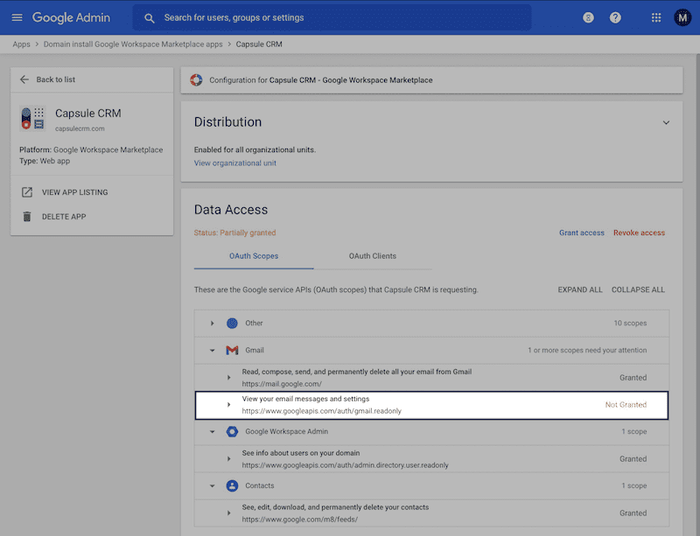Click COLLAPSE ALL
700x536 pixels.
coord(638,290)
